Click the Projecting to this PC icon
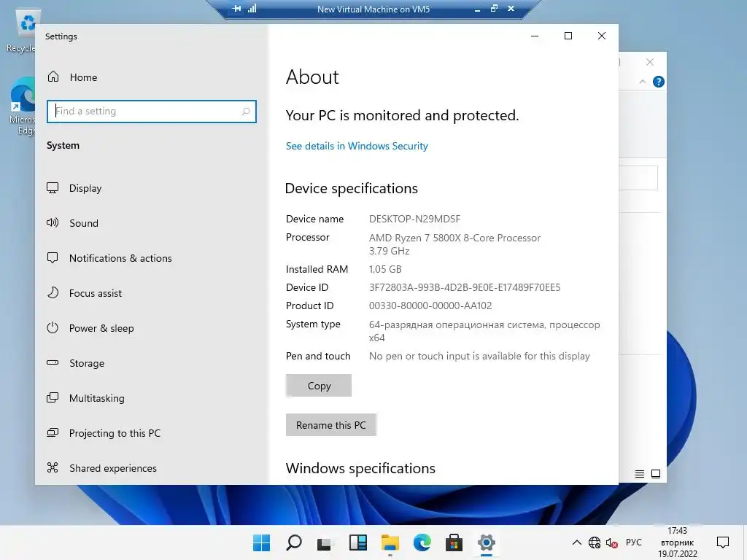Image resolution: width=747 pixels, height=560 pixels. 53,432
